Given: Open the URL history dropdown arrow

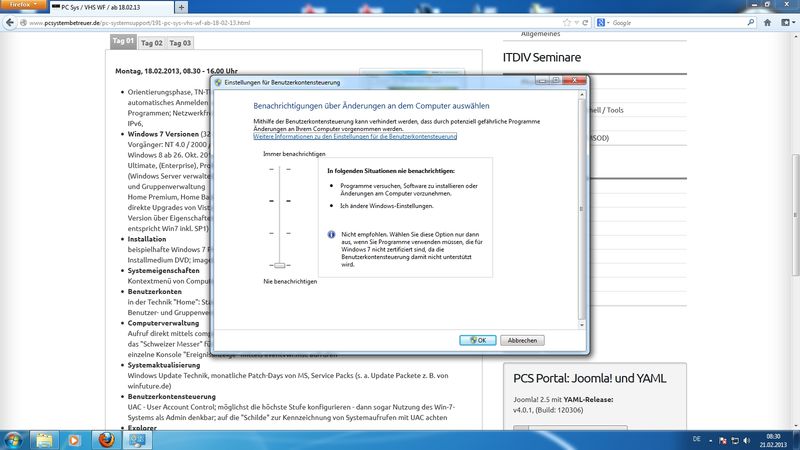Looking at the screenshot, I should click(x=576, y=23).
